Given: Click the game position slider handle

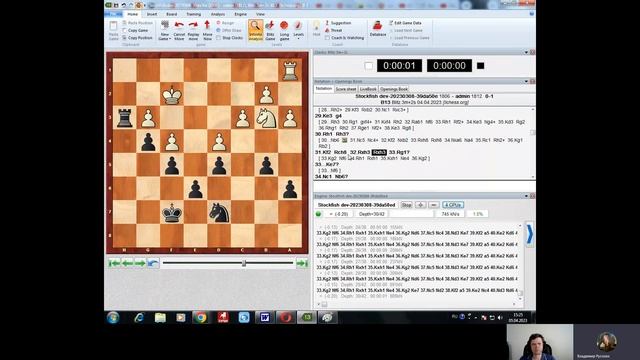Looking at the screenshot, I should coord(244,263).
